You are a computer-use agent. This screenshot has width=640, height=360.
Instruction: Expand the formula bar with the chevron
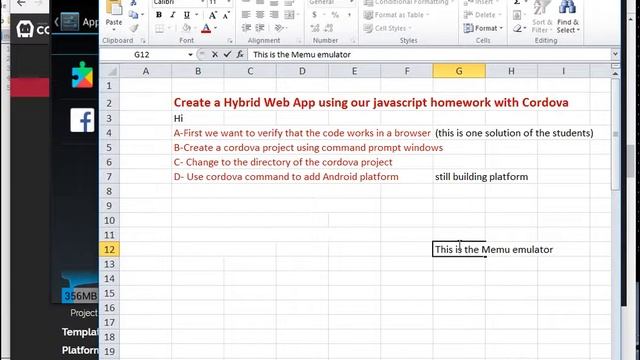[615, 54]
